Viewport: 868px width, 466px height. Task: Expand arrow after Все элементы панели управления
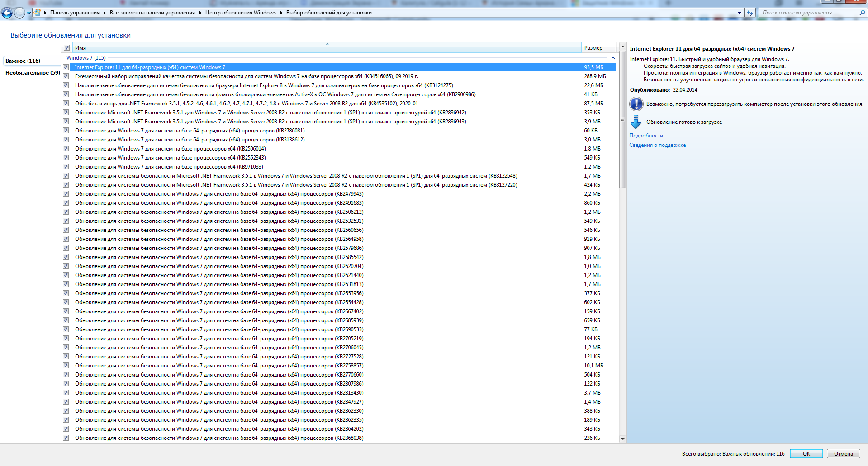200,13
